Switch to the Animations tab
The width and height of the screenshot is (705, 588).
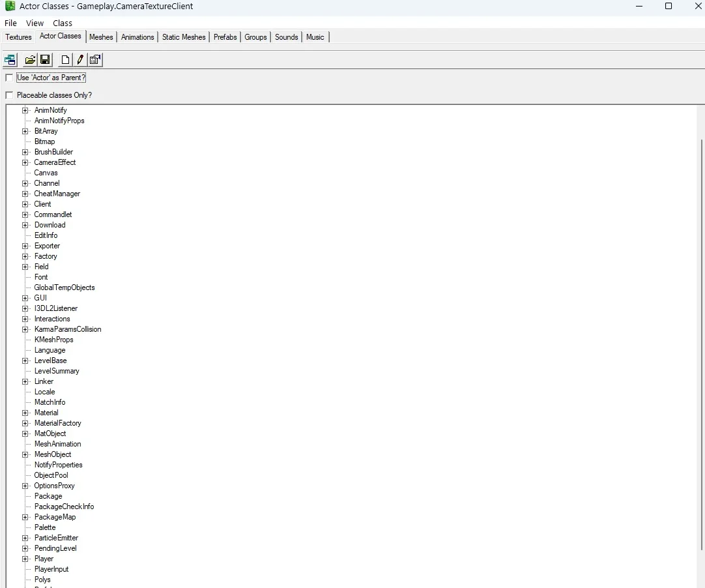coord(137,37)
